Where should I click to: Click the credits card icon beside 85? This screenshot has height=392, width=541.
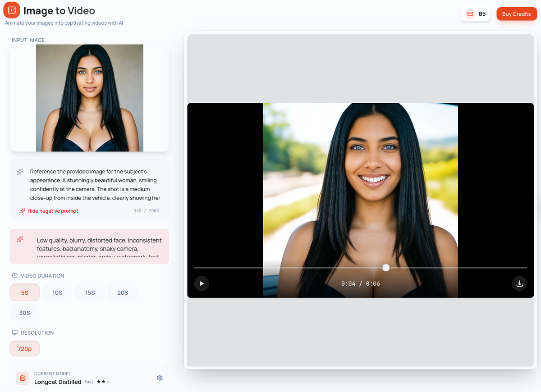pyautogui.click(x=470, y=14)
